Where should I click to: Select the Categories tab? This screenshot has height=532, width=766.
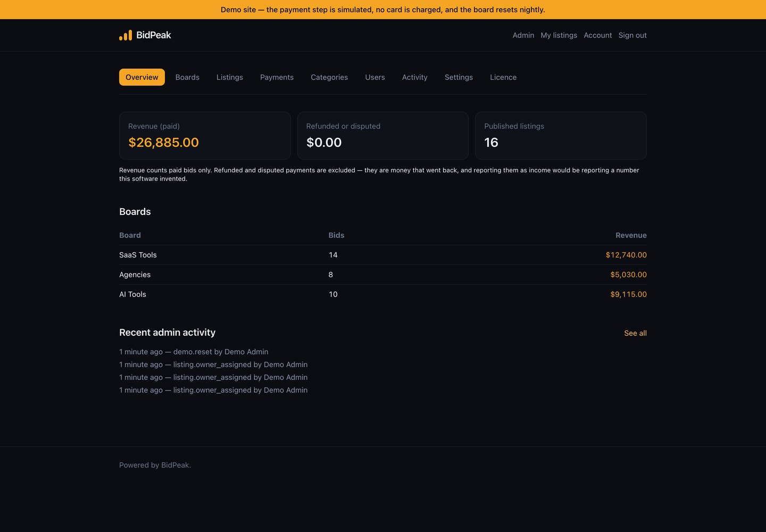(329, 77)
